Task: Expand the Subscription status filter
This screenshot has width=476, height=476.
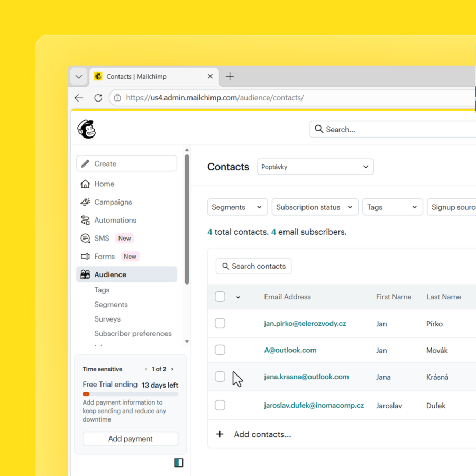Action: click(315, 207)
